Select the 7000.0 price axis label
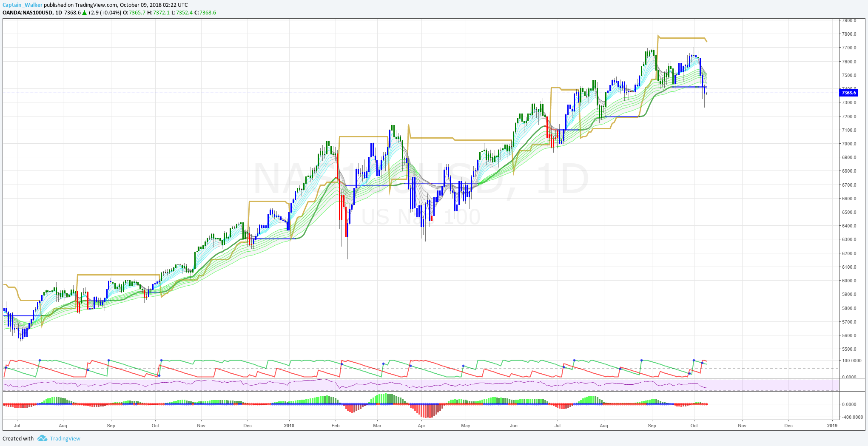The width and height of the screenshot is (868, 446). point(849,144)
